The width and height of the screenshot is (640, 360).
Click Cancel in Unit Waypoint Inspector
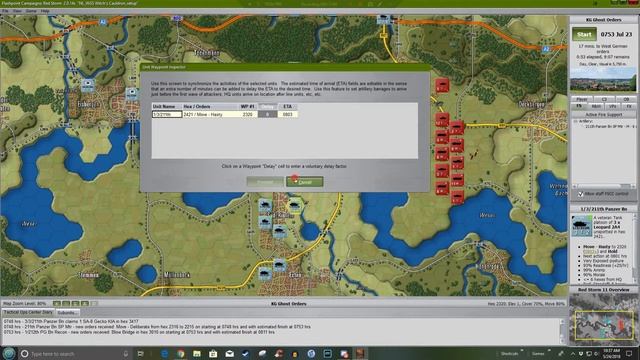click(x=304, y=182)
